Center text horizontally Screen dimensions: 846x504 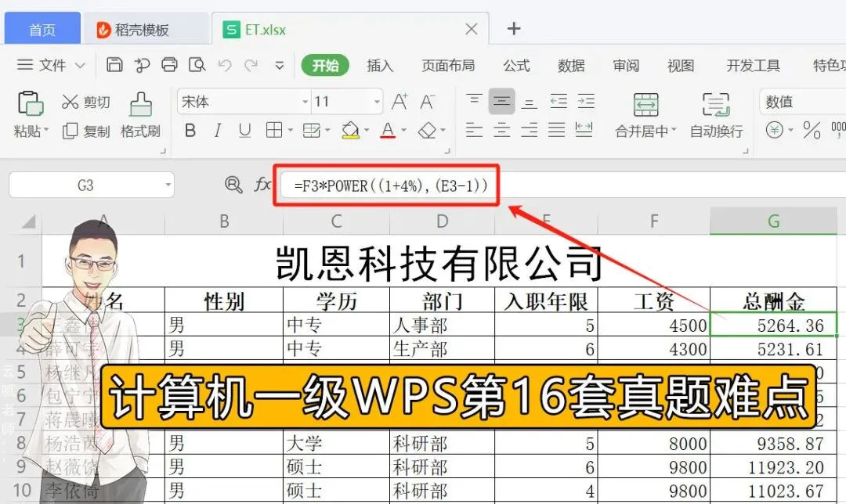pyautogui.click(x=502, y=130)
